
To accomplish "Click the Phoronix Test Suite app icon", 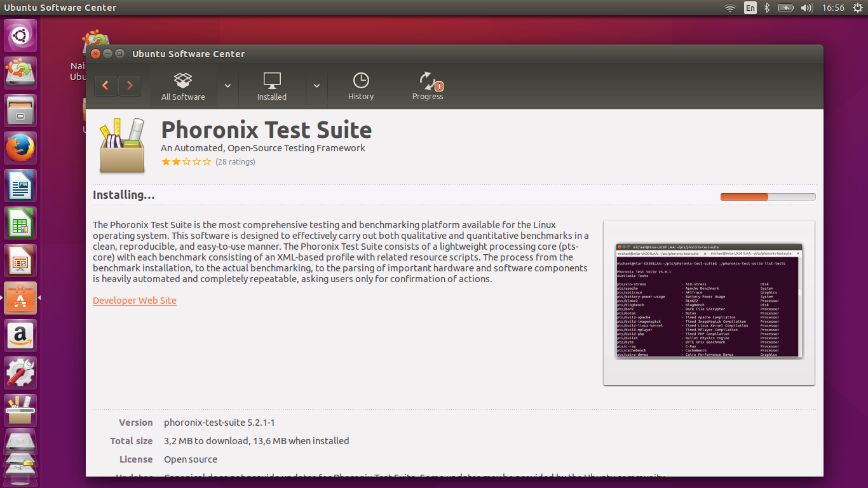I will (122, 146).
